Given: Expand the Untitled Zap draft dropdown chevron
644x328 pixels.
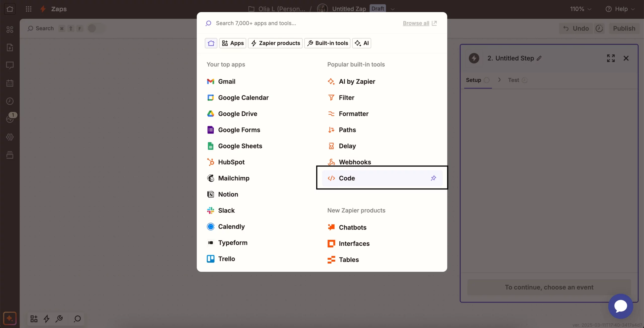Looking at the screenshot, I should point(392,9).
